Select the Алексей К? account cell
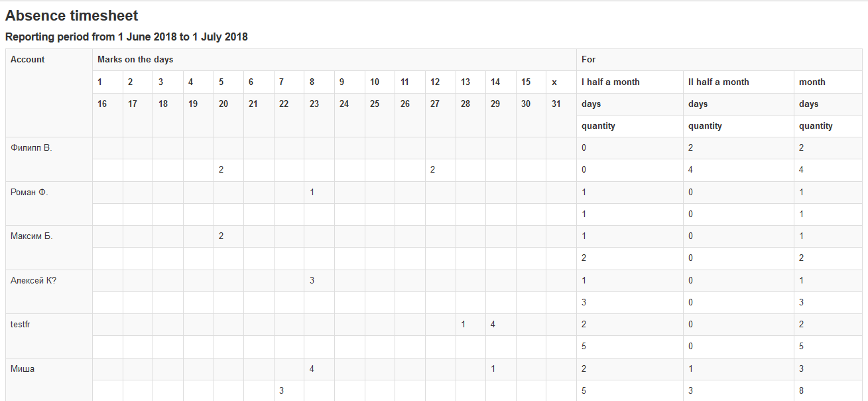 pyautogui.click(x=49, y=292)
